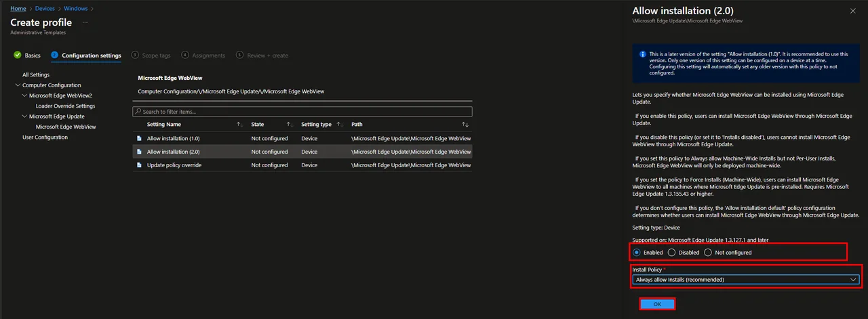
Task: Select Loader Override Settings in the tree
Action: pos(66,106)
